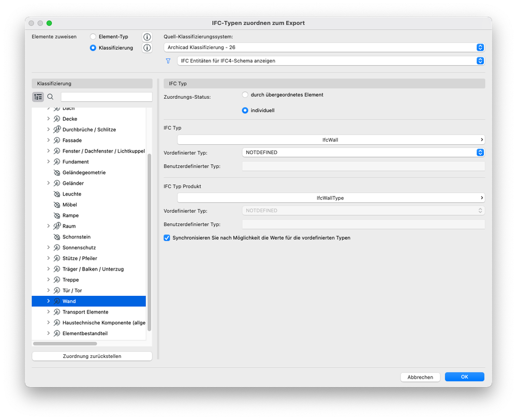
Task: Click the info icon next to Klassifizierung
Action: pos(147,48)
